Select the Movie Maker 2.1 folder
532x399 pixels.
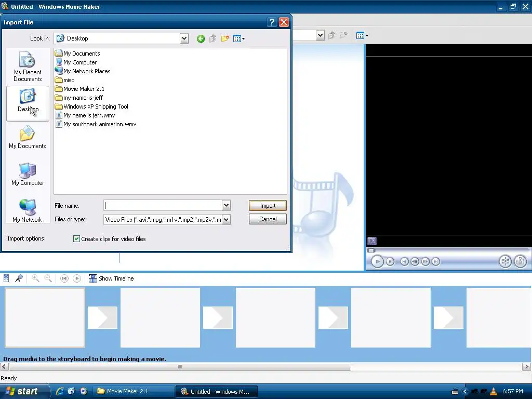pos(79,89)
